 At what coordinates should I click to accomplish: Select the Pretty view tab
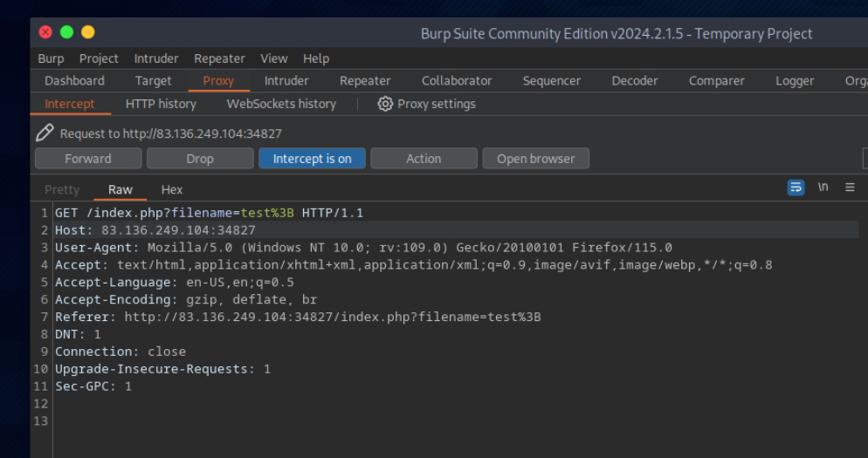coord(62,189)
